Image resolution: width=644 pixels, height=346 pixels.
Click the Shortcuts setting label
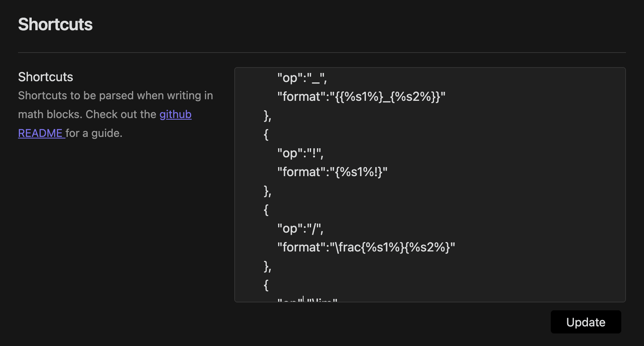pyautogui.click(x=45, y=77)
